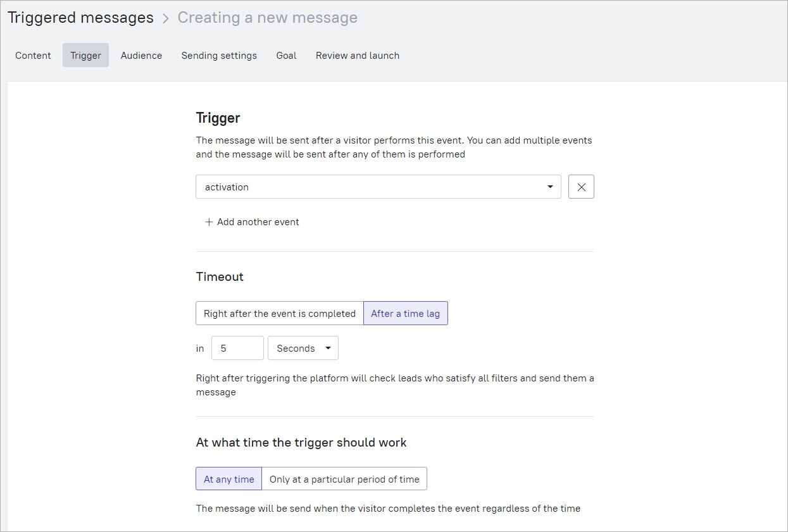The width and height of the screenshot is (788, 532).
Task: Choose Only at a particular period of time
Action: tap(344, 479)
